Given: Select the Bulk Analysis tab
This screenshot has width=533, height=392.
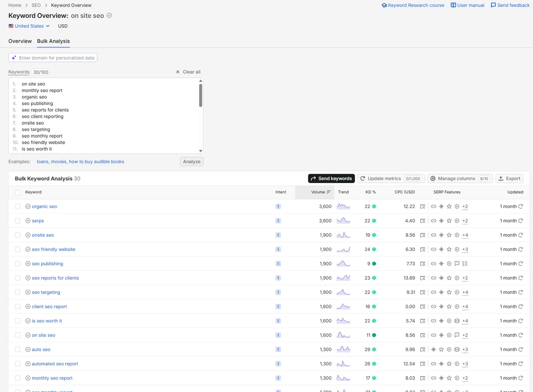Looking at the screenshot, I should point(53,41).
